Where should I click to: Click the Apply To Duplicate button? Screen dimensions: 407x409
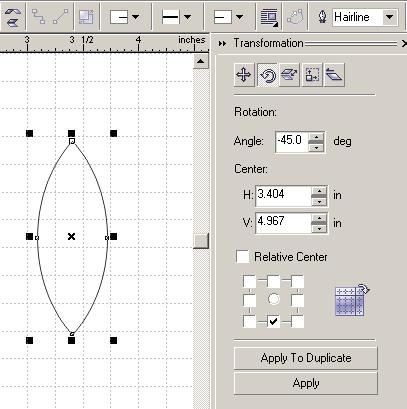tap(306, 358)
